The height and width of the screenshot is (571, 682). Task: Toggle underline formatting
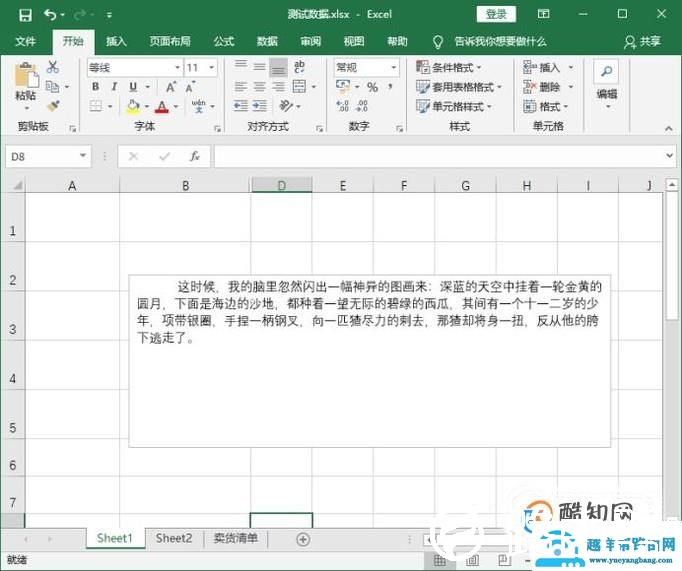click(x=133, y=87)
